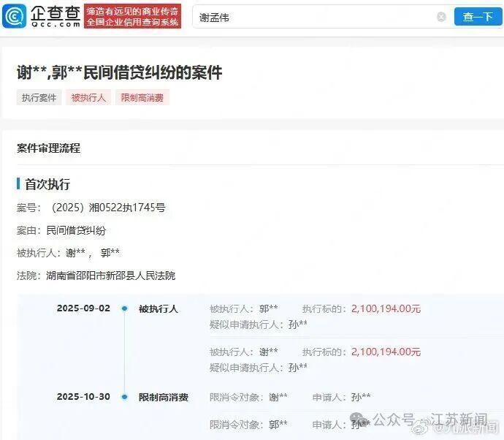The height and width of the screenshot is (440, 504).
Task: Click 限消令对象 郭**
Action: click(248, 425)
